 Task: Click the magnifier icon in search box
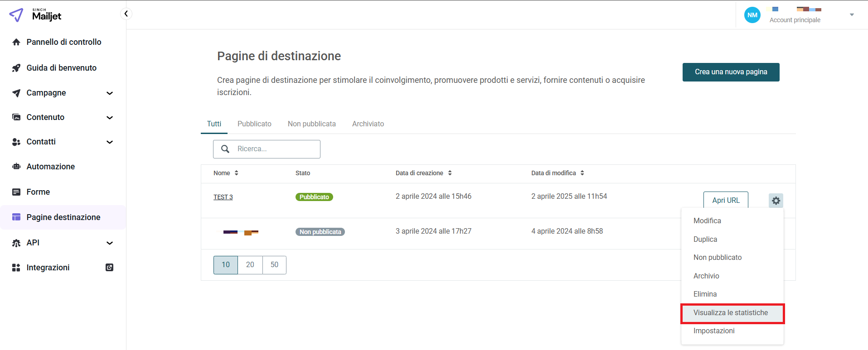tap(225, 149)
